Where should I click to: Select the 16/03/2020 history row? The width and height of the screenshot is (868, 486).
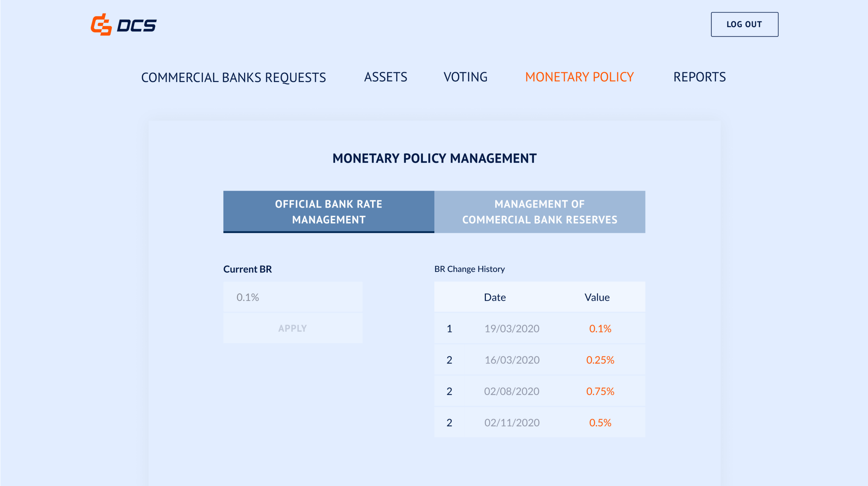coord(512,360)
